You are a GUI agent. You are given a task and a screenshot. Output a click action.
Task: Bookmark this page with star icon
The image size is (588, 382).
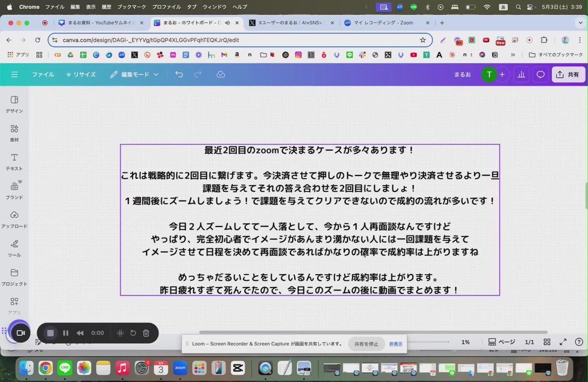coord(423,40)
